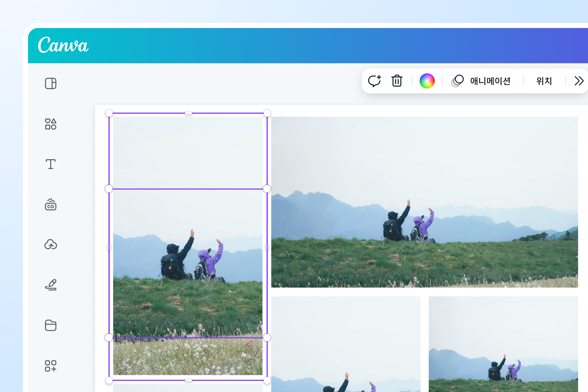
Task: Click the top-left corner selection handle
Action: [x=109, y=113]
